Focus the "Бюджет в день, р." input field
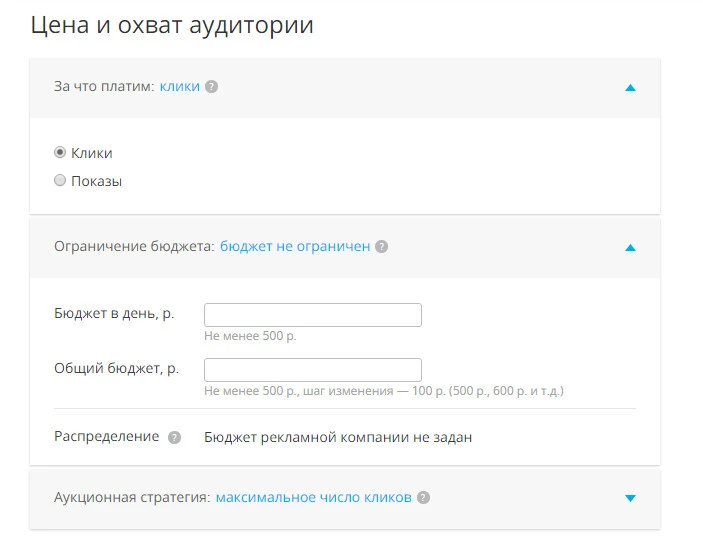The width and height of the screenshot is (703, 551). click(312, 315)
